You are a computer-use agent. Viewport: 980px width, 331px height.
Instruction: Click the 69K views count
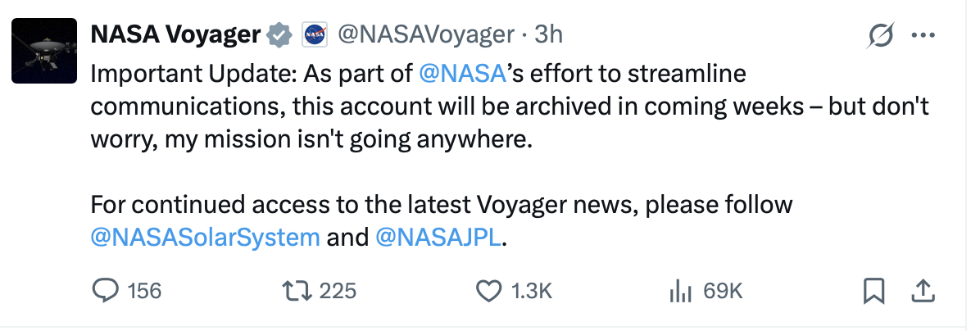pyautogui.click(x=723, y=290)
